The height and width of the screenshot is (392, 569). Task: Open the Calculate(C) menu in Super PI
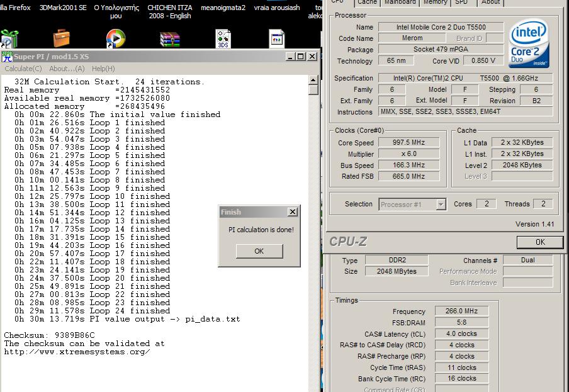pyautogui.click(x=23, y=69)
